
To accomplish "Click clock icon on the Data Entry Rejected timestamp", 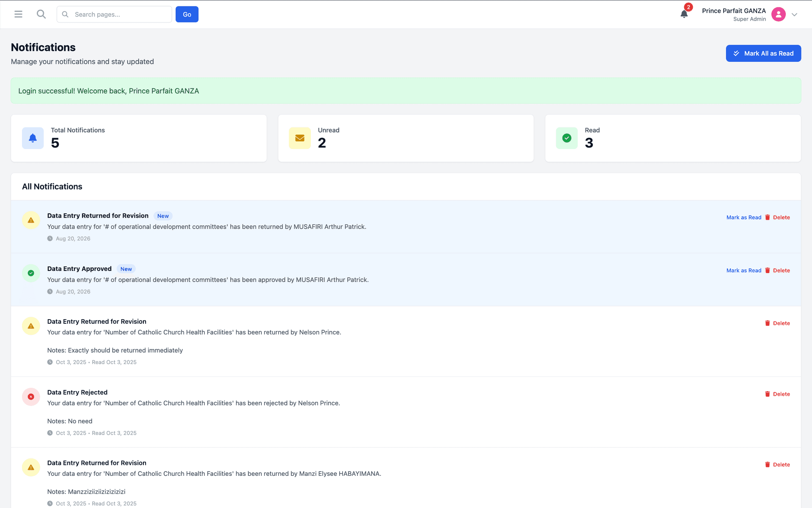I will [50, 433].
